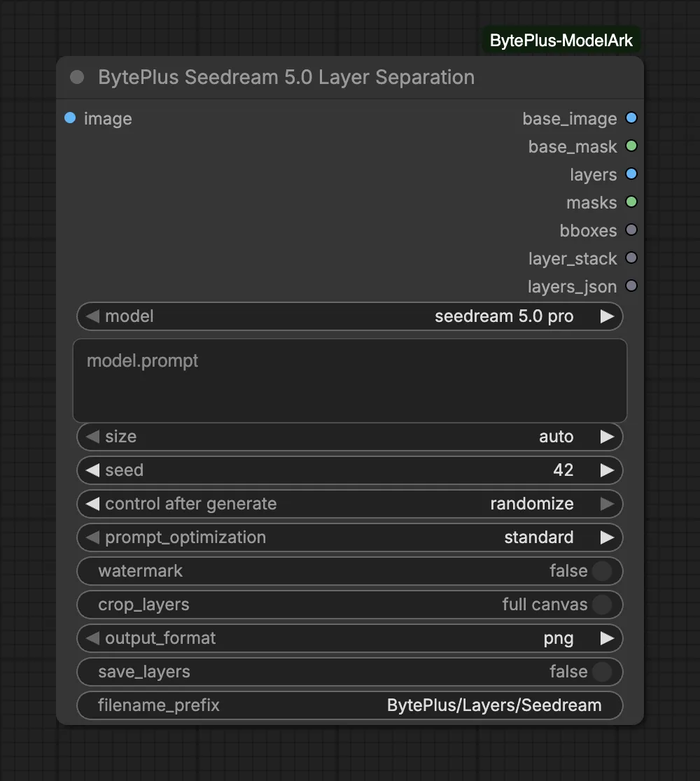Toggle the save_layers switch
700x781 pixels.
tap(602, 672)
